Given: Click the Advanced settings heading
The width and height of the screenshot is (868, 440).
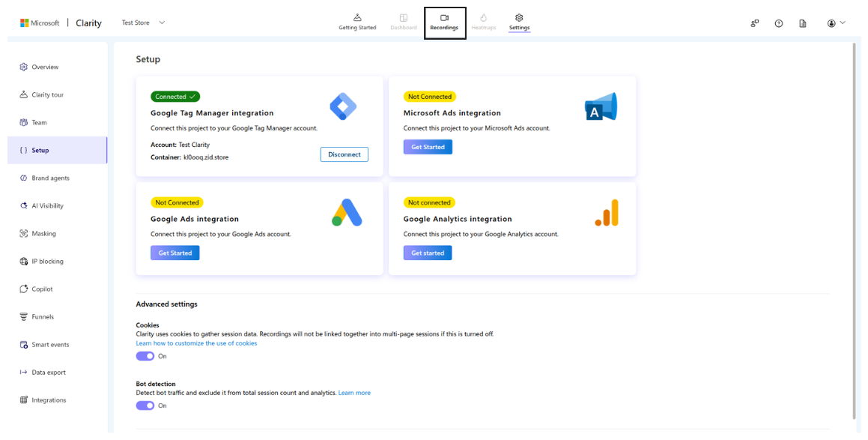Looking at the screenshot, I should [166, 304].
